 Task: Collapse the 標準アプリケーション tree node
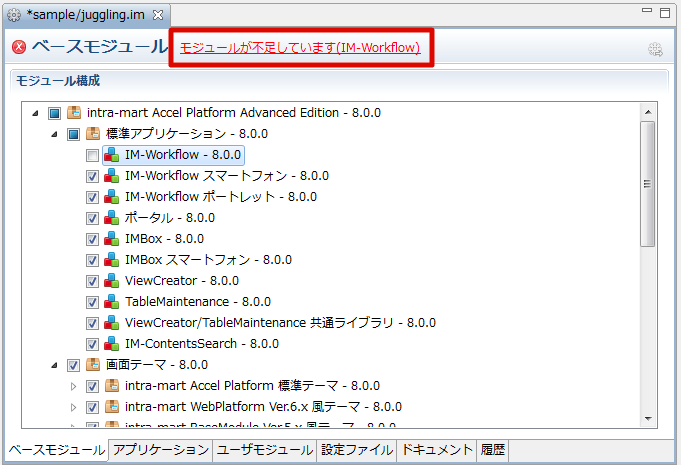54,134
